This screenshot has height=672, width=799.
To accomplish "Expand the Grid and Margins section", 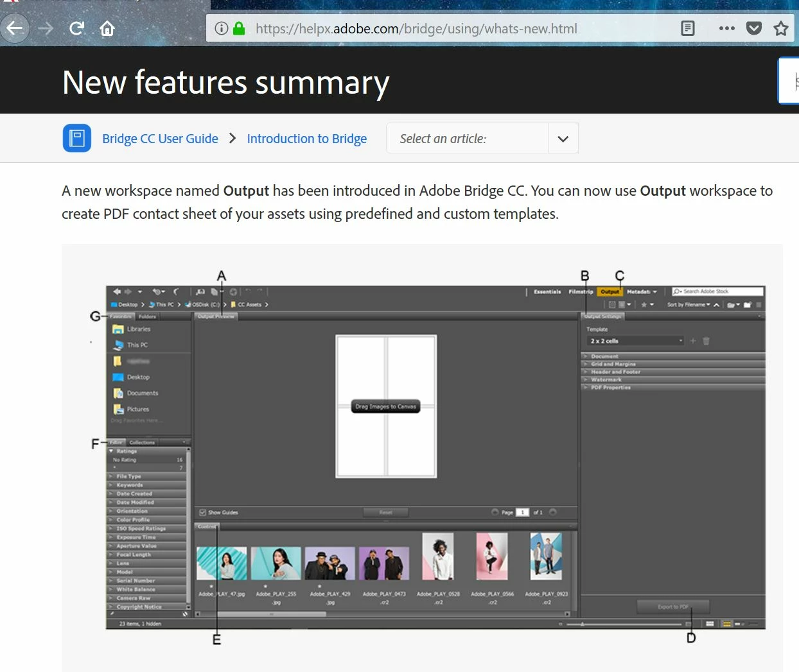I will click(672, 364).
